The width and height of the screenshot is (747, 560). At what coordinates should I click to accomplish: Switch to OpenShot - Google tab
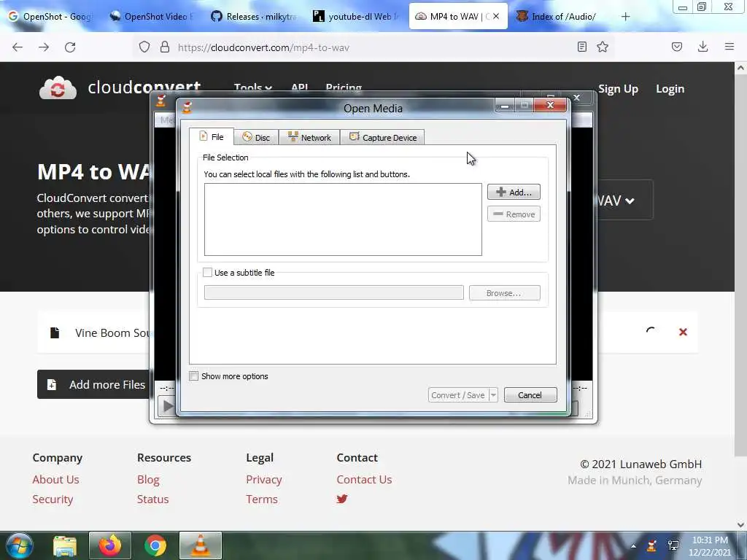click(x=50, y=16)
